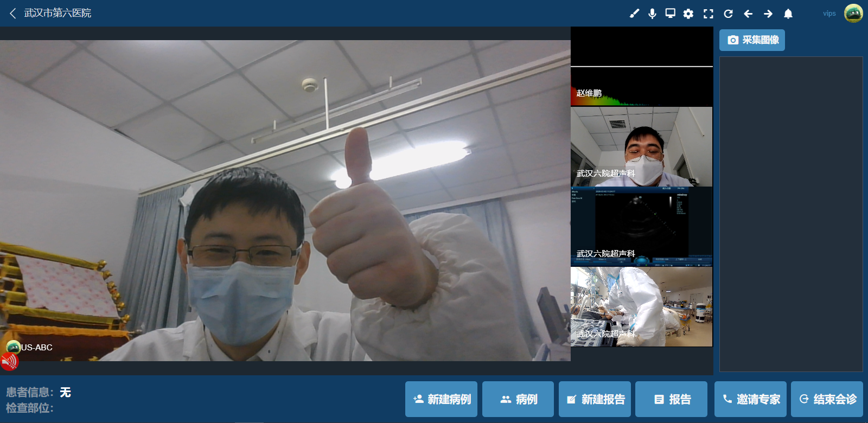Viewport: 868px width, 423px height.
Task: Click the US-ABC participant avatar icon
Action: [x=13, y=347]
